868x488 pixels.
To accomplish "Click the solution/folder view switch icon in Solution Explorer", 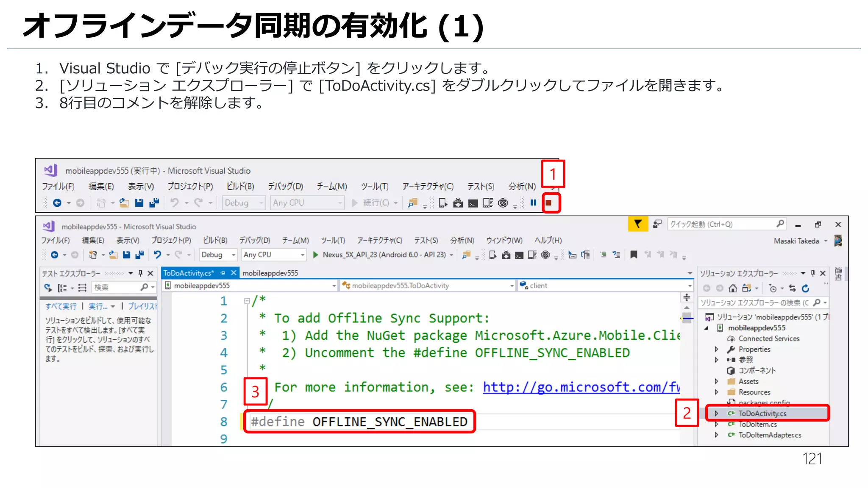I will [746, 288].
